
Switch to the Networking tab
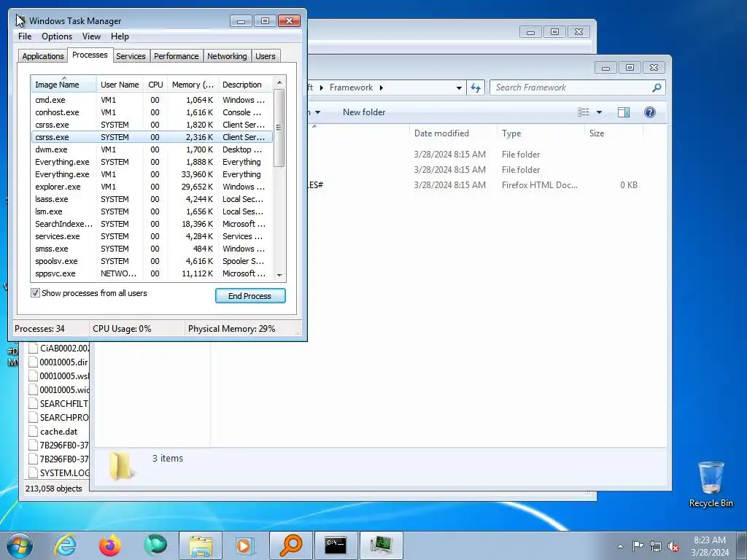(228, 56)
